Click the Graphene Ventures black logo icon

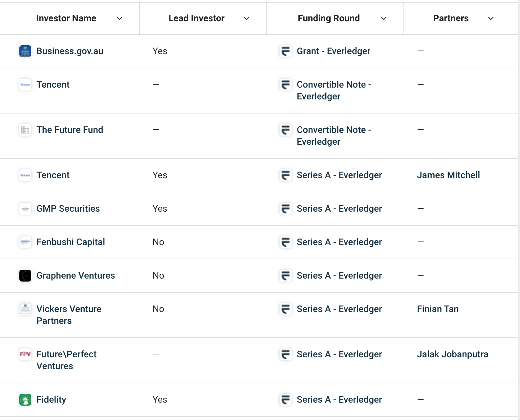(x=25, y=276)
